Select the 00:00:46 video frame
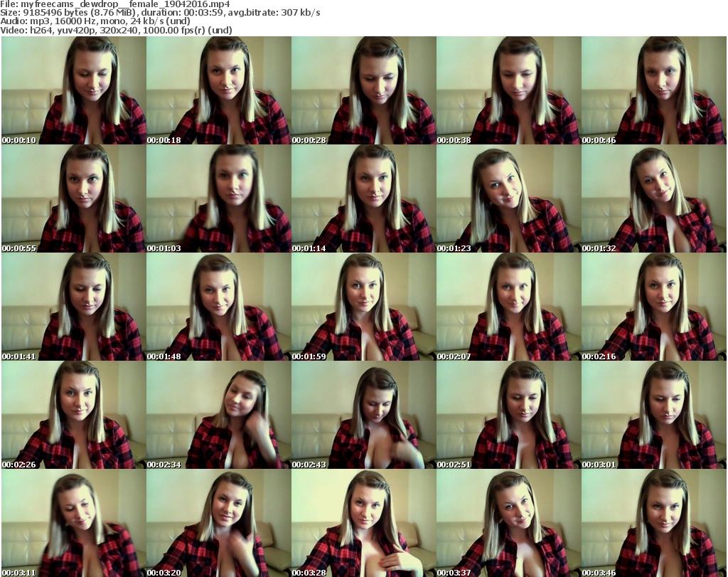 (654, 90)
